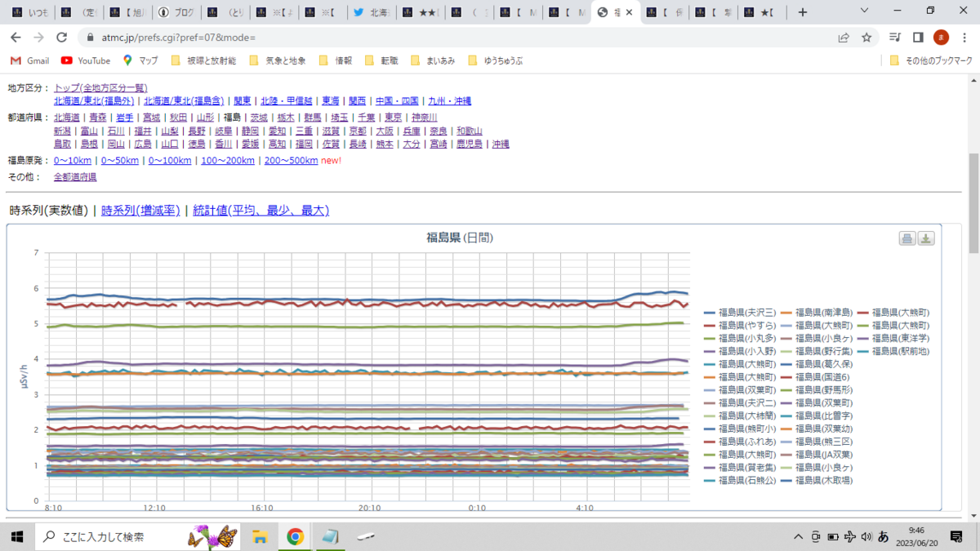Open the その他のブックマーク folder
This screenshot has width=980, height=551.
pyautogui.click(x=931, y=60)
